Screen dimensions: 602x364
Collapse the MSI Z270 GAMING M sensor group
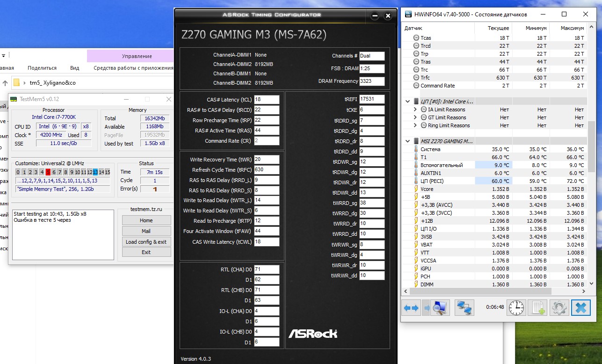[x=408, y=141]
